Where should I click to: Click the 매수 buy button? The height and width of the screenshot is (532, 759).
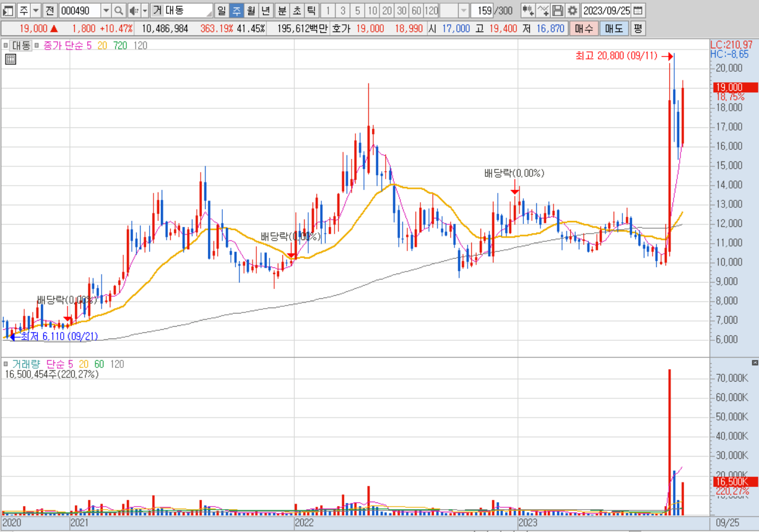583,28
